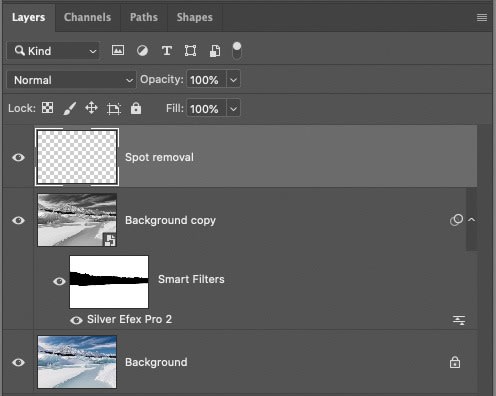496x396 pixels.
Task: Click the Silver Efex Pro 2 filter name
Action: (x=129, y=319)
